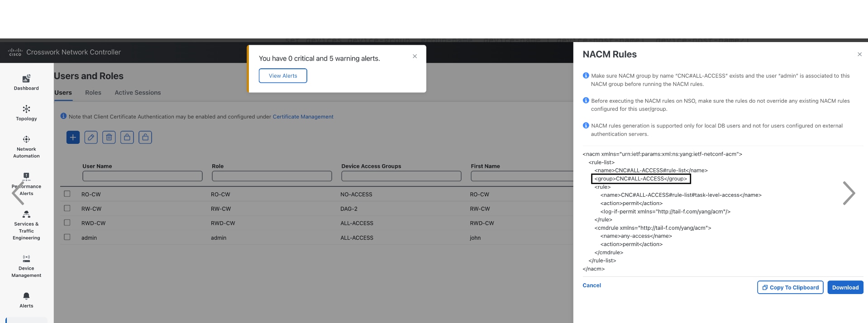Go to previous slide arrow
The image size is (868, 323).
pos(18,193)
